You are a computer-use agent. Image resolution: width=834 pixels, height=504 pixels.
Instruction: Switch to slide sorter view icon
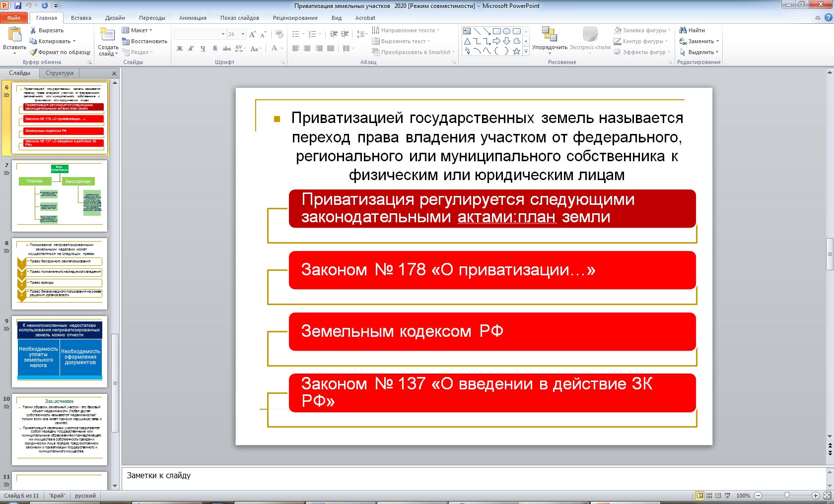(709, 496)
